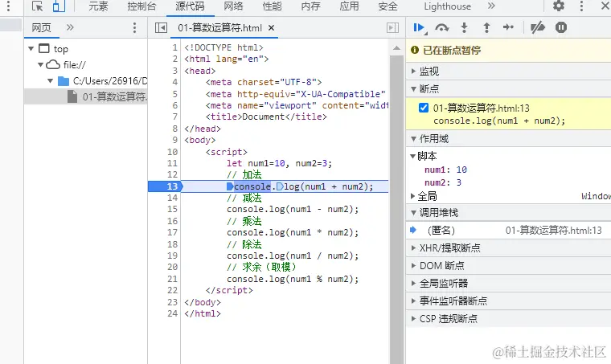
Task: Open the 内存 tab
Action: pos(310,6)
